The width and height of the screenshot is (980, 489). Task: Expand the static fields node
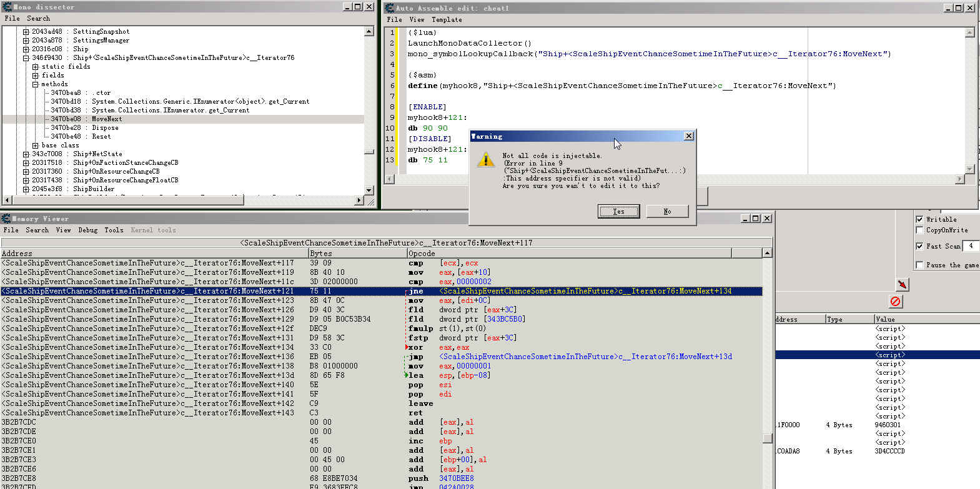click(35, 67)
